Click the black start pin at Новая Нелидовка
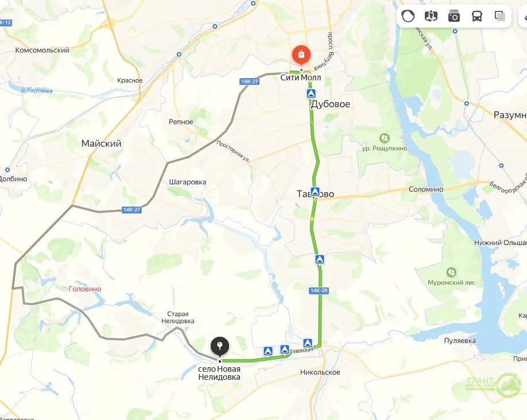Viewport: 527px width, 420px height. tap(220, 347)
